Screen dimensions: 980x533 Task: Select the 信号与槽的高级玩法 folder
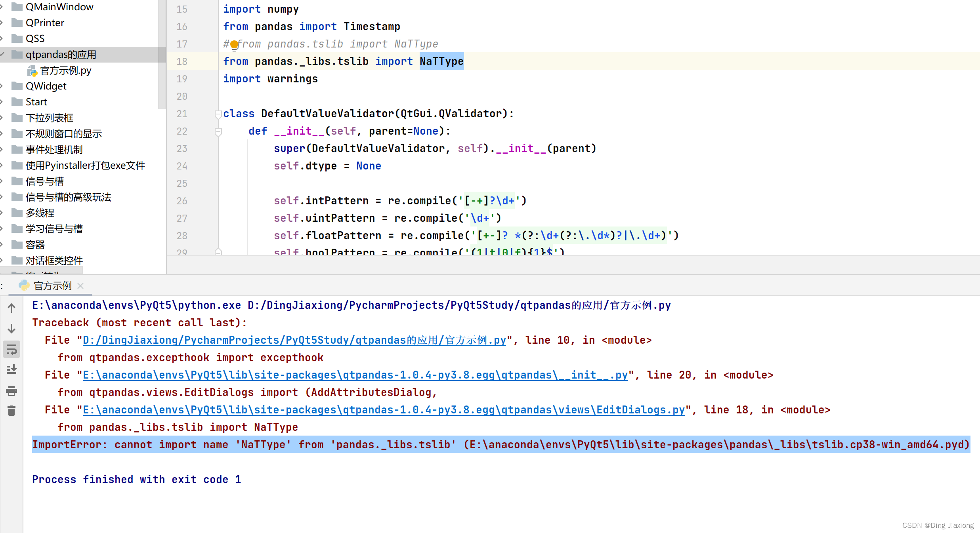pyautogui.click(x=61, y=197)
